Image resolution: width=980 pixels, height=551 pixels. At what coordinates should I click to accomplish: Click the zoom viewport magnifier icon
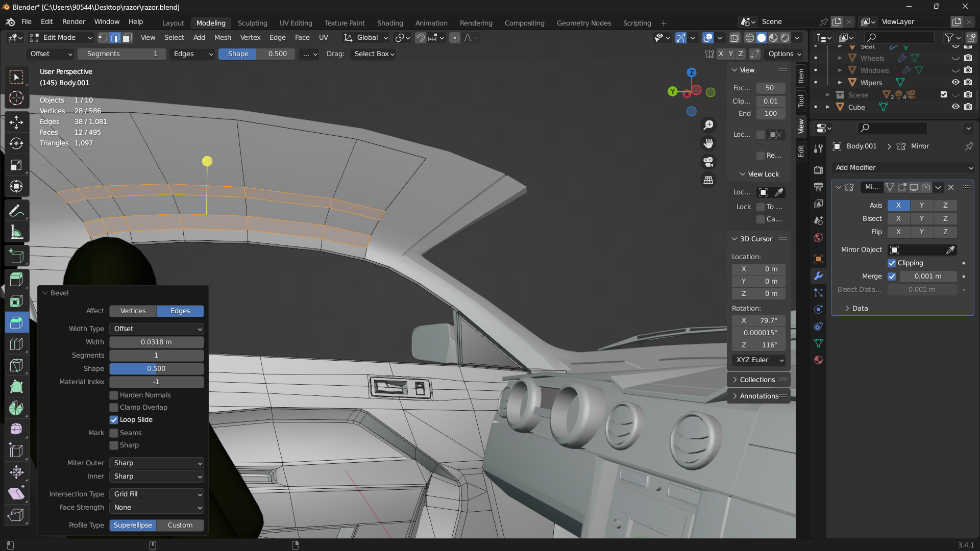[708, 125]
